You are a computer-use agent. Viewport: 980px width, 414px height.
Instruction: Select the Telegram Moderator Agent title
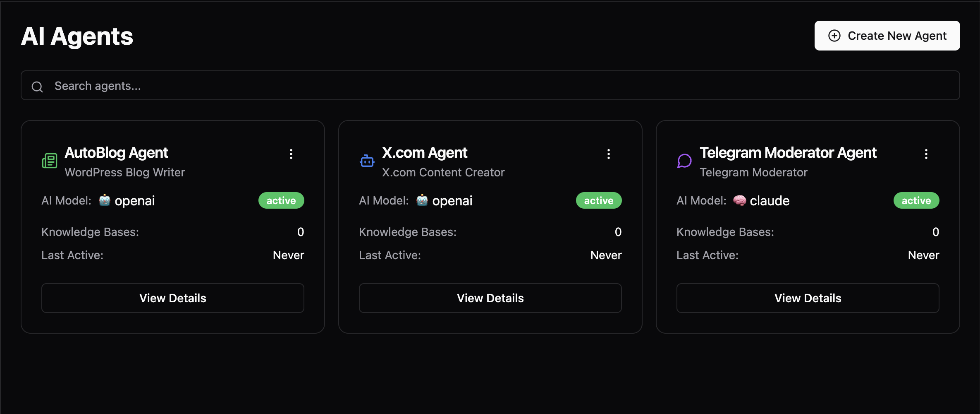pos(788,153)
